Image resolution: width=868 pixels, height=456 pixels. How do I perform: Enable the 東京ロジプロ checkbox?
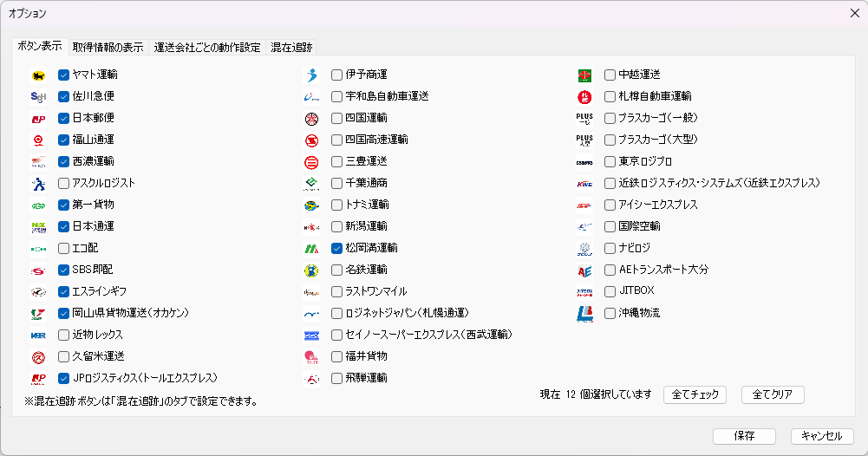(610, 161)
